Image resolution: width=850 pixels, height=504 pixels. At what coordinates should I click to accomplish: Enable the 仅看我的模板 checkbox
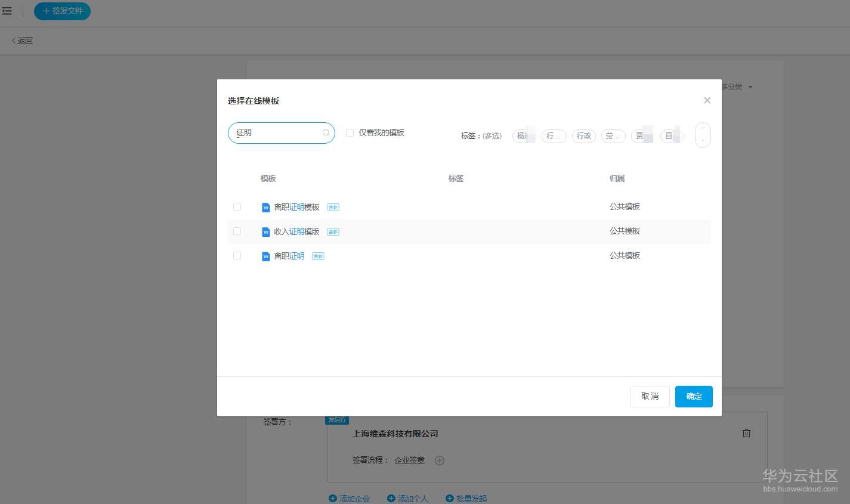pyautogui.click(x=350, y=133)
